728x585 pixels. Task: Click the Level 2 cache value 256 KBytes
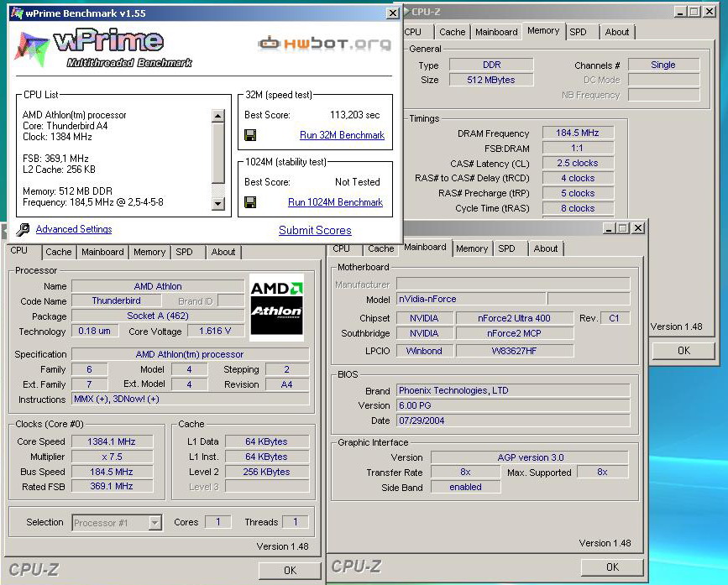click(266, 472)
